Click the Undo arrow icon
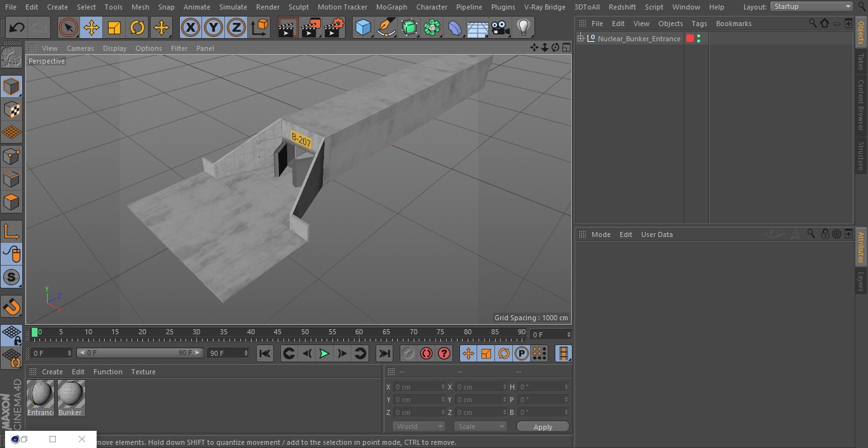Viewport: 868px width, 448px height. point(17,27)
